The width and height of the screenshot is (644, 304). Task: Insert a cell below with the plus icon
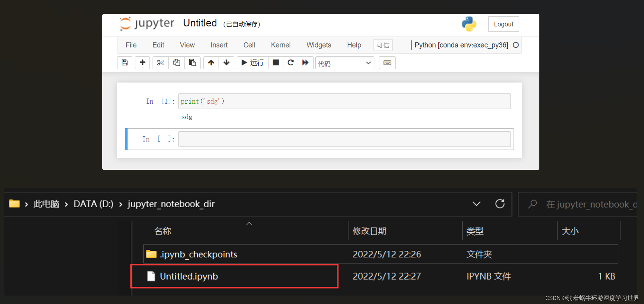click(x=142, y=63)
